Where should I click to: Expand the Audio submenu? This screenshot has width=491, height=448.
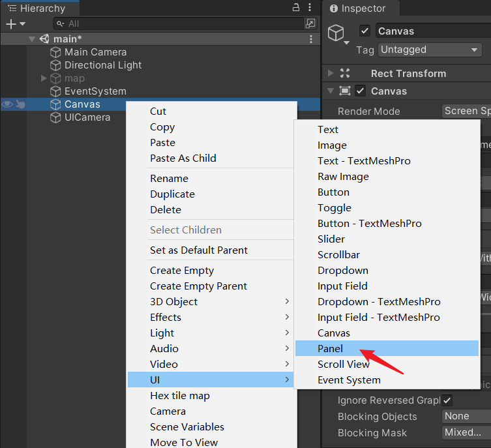pos(211,348)
